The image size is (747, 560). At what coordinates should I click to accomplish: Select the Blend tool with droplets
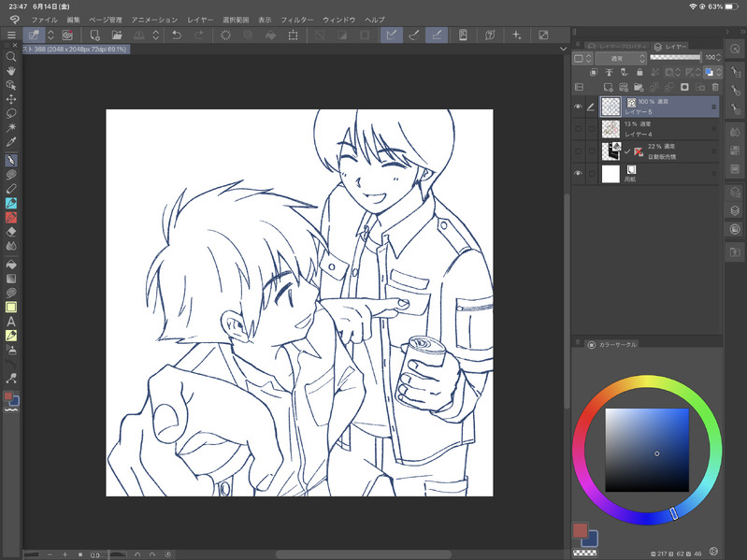coord(11,246)
